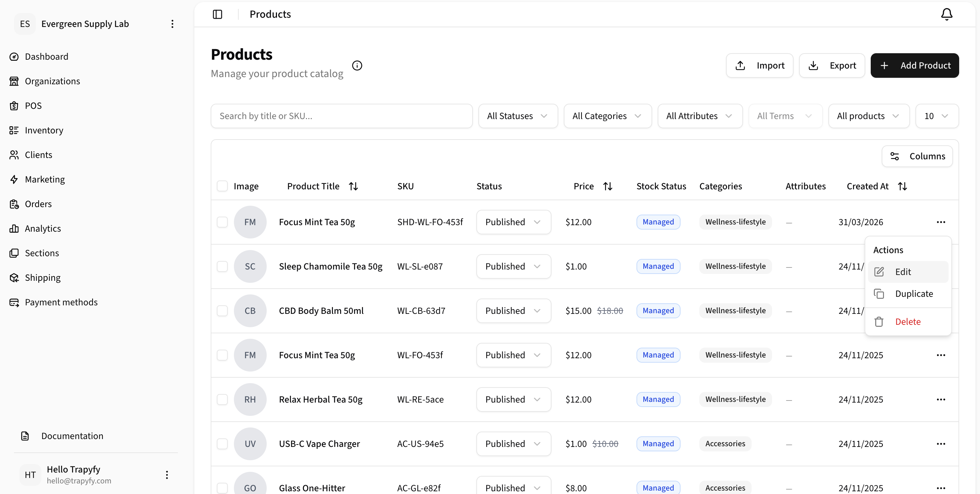The width and height of the screenshot is (980, 494).
Task: Open POS in sidebar
Action: (33, 106)
